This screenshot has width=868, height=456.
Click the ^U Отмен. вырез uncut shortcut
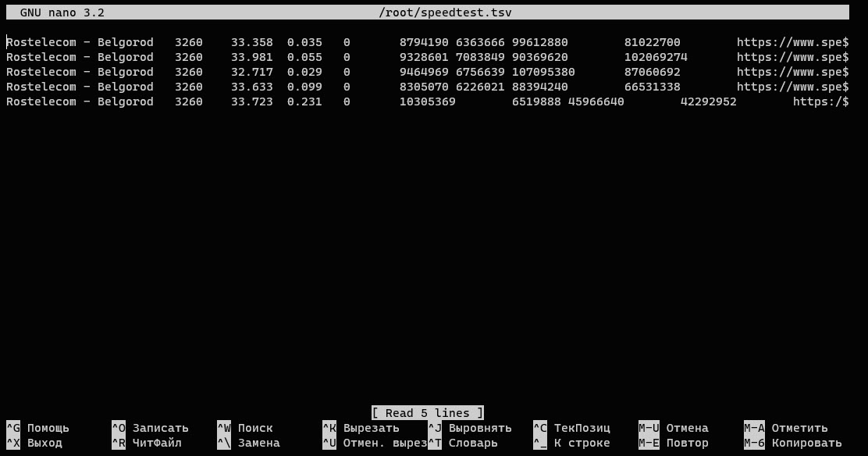375,443
